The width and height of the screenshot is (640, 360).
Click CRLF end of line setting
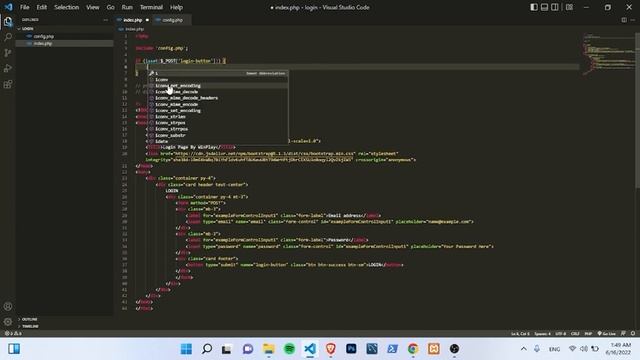[575, 333]
